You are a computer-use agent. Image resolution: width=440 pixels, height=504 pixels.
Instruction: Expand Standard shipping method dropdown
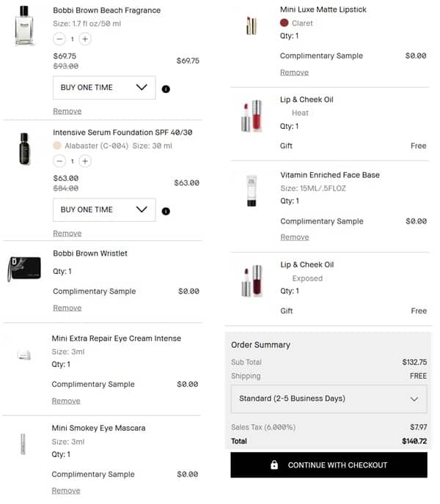pos(329,399)
